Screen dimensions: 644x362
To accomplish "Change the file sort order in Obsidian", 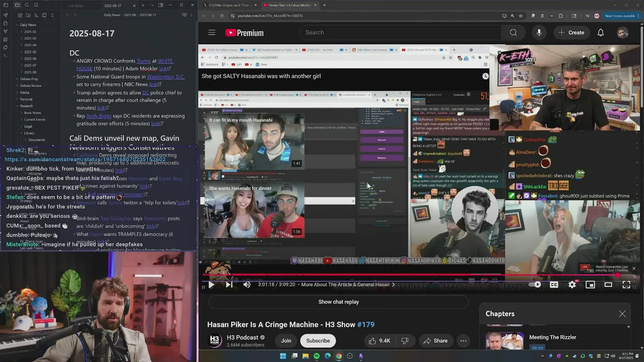I will pos(35,15).
